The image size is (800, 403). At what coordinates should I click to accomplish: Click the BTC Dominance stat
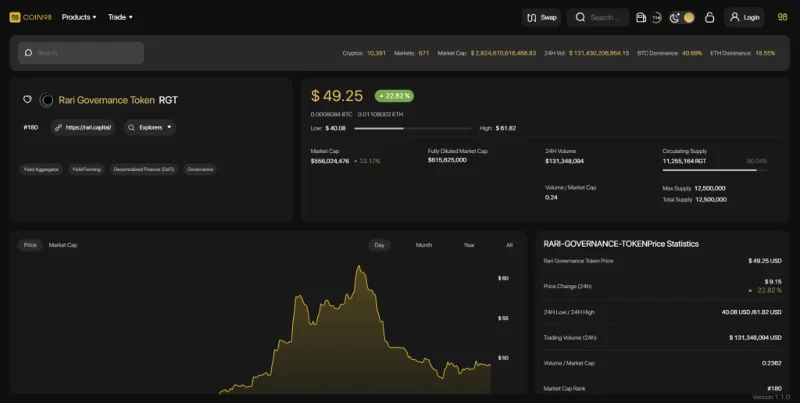click(x=669, y=53)
